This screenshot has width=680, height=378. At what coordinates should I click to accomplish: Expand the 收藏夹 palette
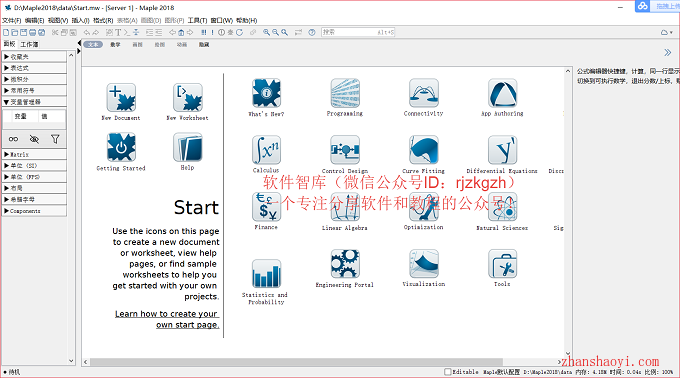34,57
